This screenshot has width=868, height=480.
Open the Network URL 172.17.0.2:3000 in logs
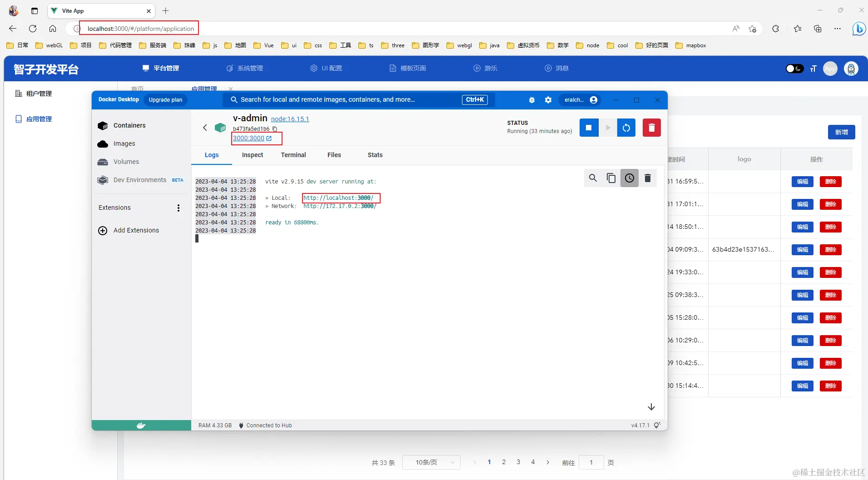click(x=340, y=206)
